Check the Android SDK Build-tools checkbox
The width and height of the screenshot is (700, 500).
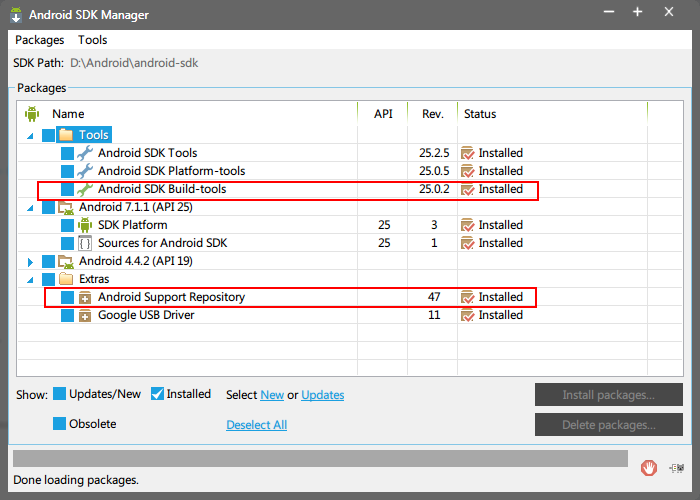(x=67, y=189)
